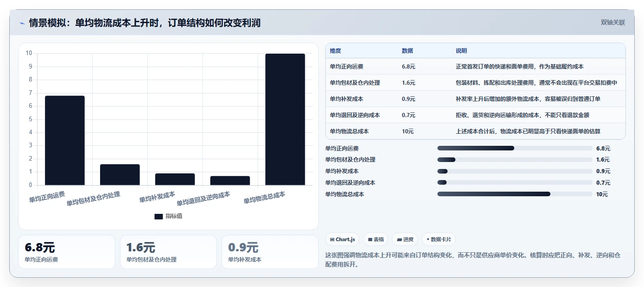Click the lightning icon beside the title
The image size is (644, 287).
point(22,23)
